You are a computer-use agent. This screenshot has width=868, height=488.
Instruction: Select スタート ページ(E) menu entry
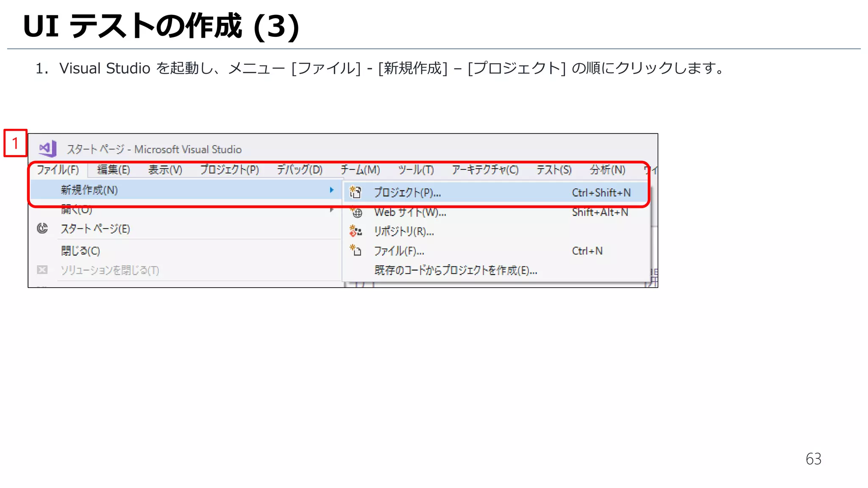coord(186,229)
